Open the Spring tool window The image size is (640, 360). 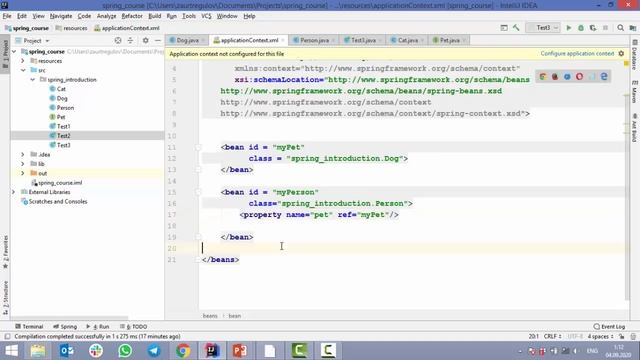pyautogui.click(x=65, y=327)
